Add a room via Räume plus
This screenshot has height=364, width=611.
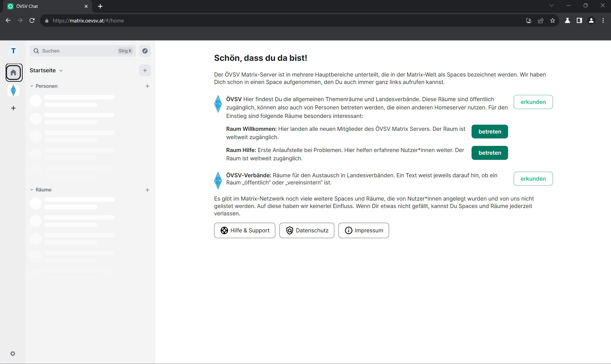147,190
